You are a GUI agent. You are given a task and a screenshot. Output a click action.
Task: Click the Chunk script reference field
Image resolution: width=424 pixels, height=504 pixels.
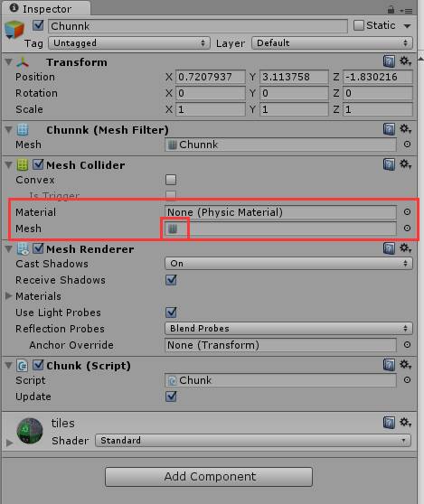[280, 380]
